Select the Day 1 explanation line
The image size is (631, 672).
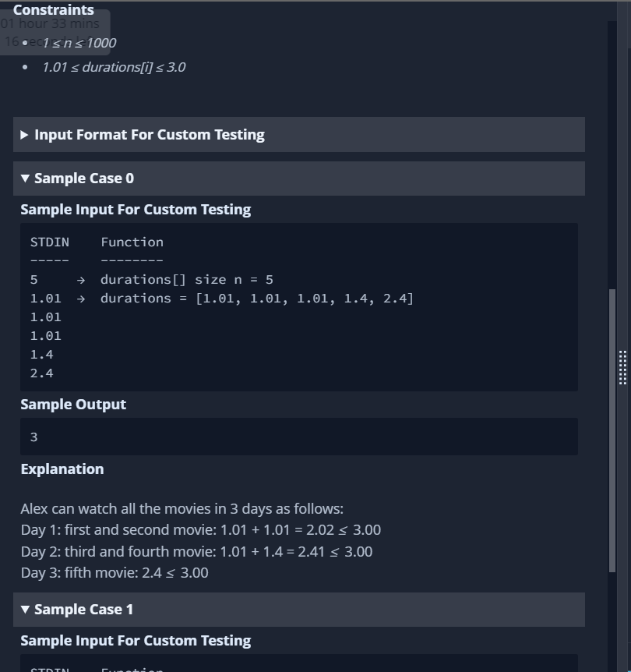pos(201,529)
